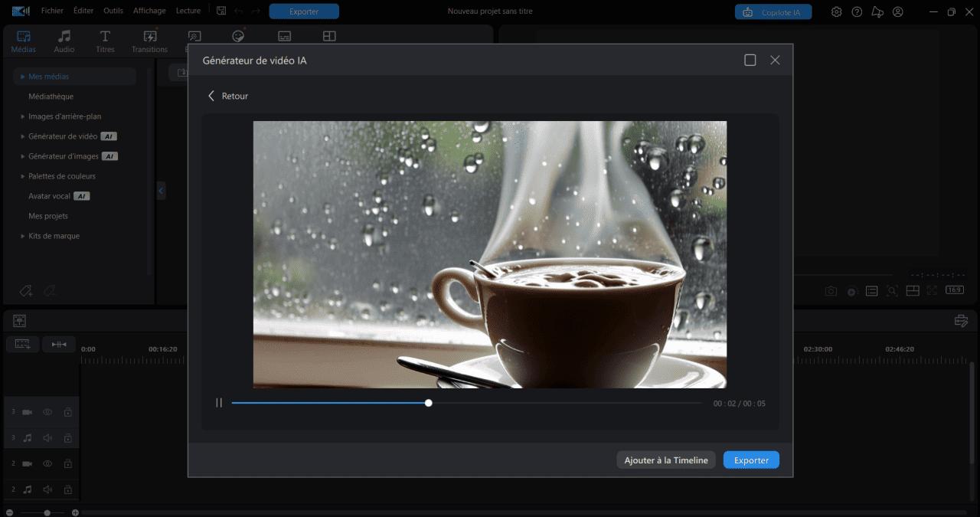980x517 pixels.
Task: Open the notifications megaphone icon
Action: [877, 12]
